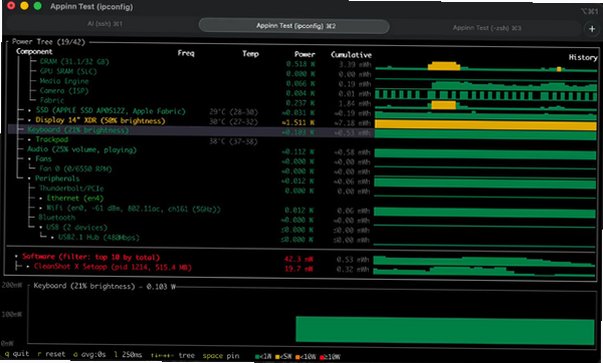The width and height of the screenshot is (603, 363).
Task: Toggle the bullet beside Display 14" XDR
Action: [x=29, y=121]
